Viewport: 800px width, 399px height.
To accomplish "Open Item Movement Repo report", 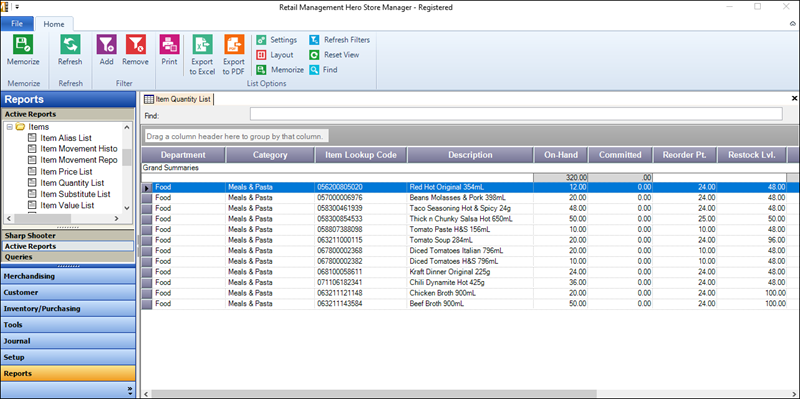I will click(x=79, y=160).
